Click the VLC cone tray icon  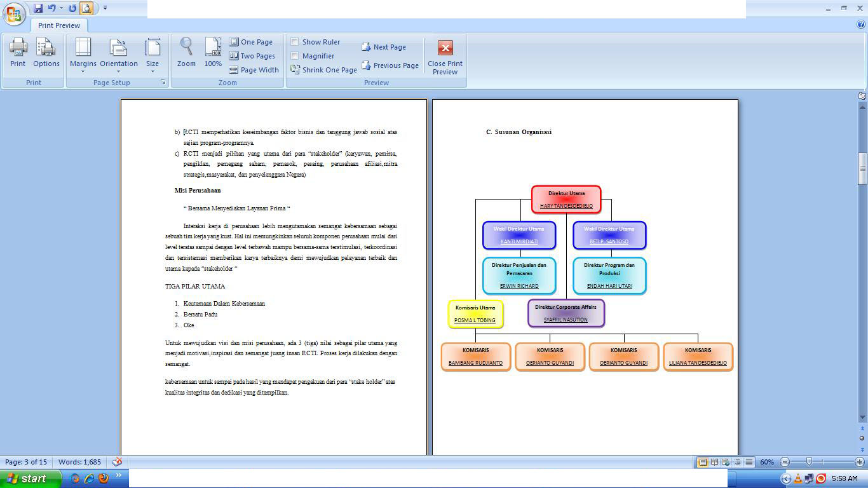click(x=798, y=478)
